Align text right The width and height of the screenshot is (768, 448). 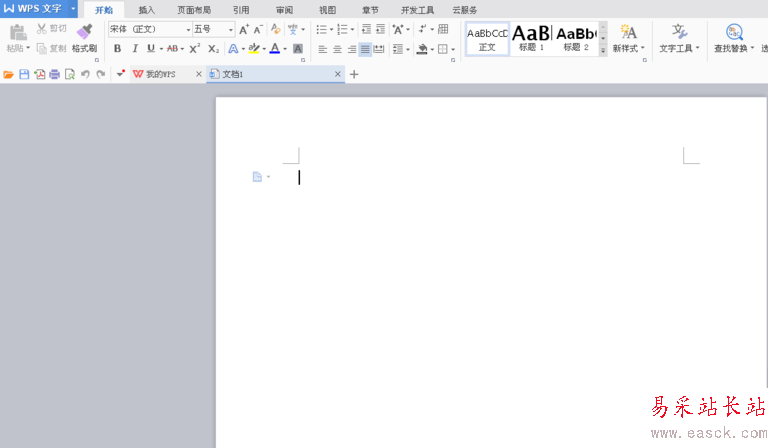[351, 49]
